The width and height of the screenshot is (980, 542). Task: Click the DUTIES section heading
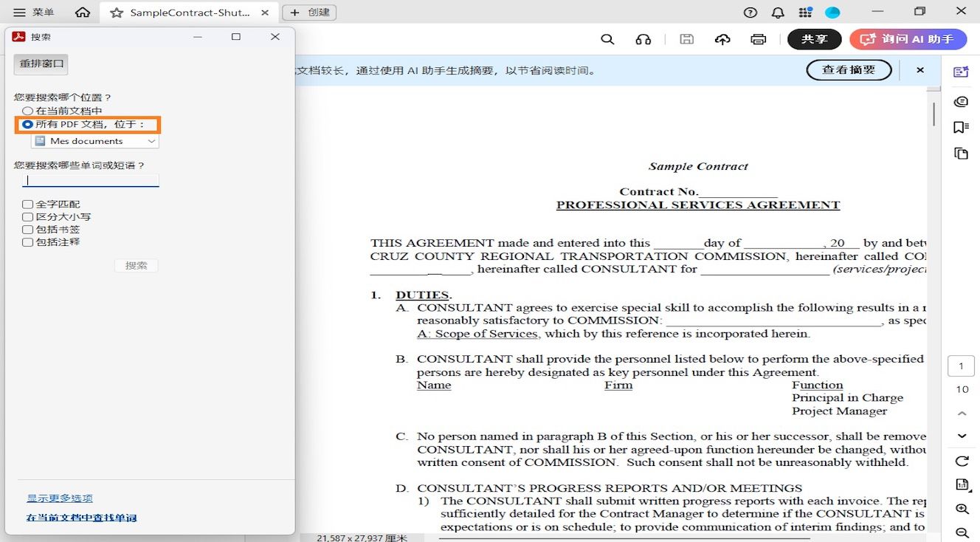click(x=423, y=295)
